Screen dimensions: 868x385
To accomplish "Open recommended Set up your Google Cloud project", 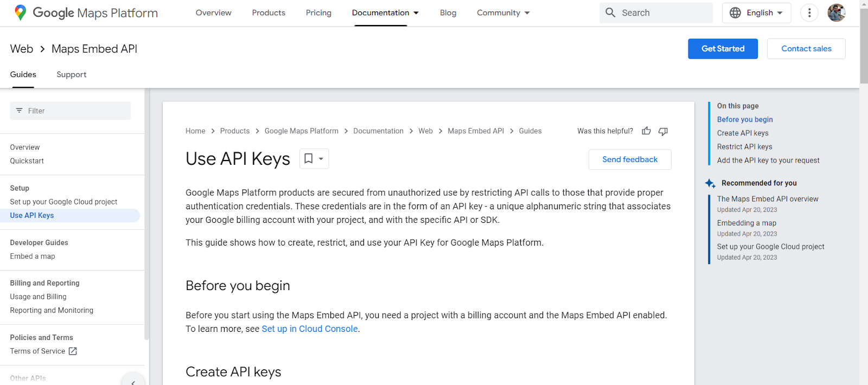I will click(x=770, y=247).
